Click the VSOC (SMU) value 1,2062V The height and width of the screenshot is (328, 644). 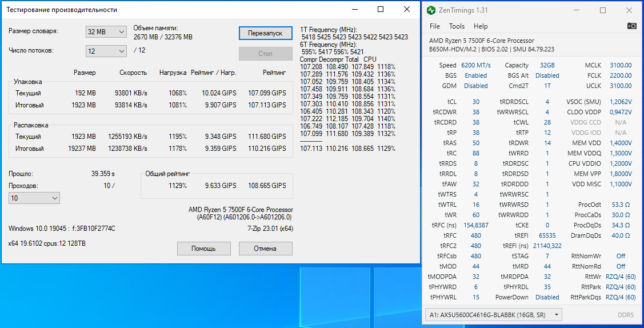621,102
